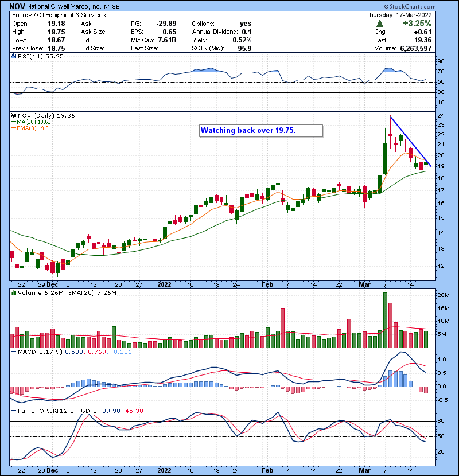Click the "Bid Size:" label
Image resolution: width=459 pixels, height=476 pixels.
[92, 49]
